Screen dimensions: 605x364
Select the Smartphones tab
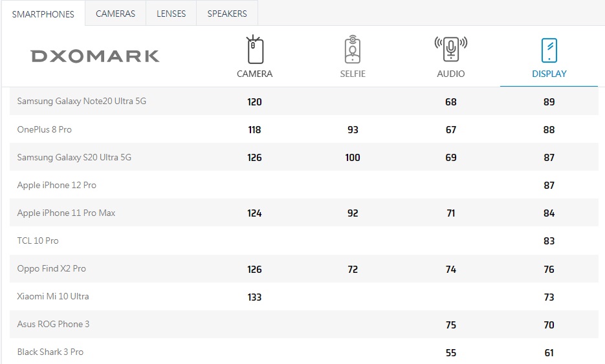pyautogui.click(x=43, y=14)
